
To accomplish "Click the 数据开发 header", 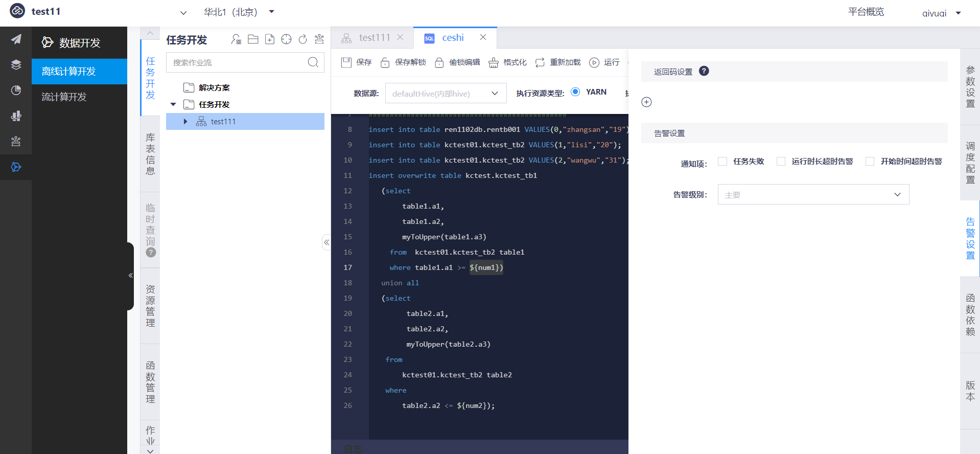I will point(79,42).
